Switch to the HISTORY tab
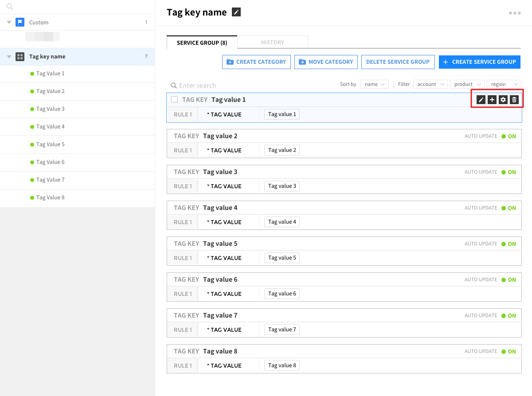The width and height of the screenshot is (532, 396). [272, 43]
